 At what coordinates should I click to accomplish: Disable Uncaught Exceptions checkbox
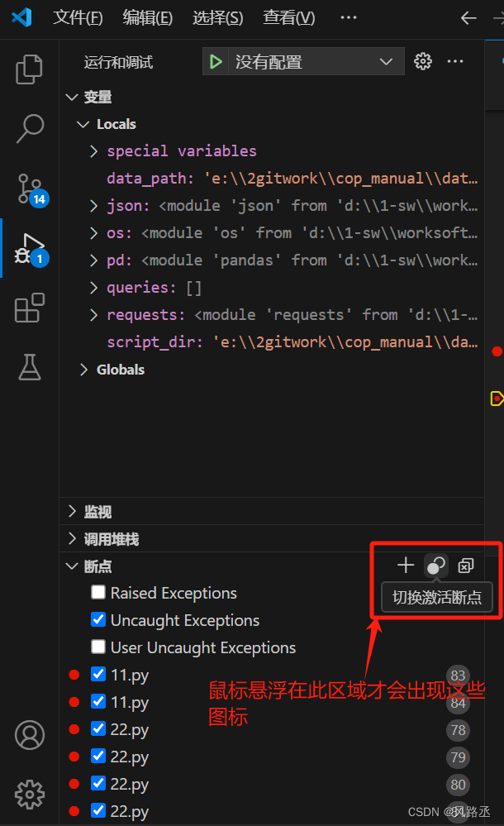click(x=98, y=619)
